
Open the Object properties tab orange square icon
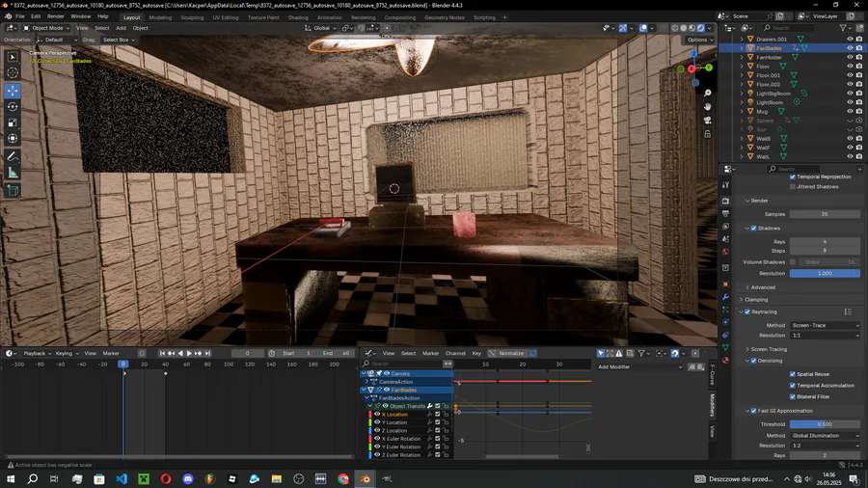coord(725,285)
